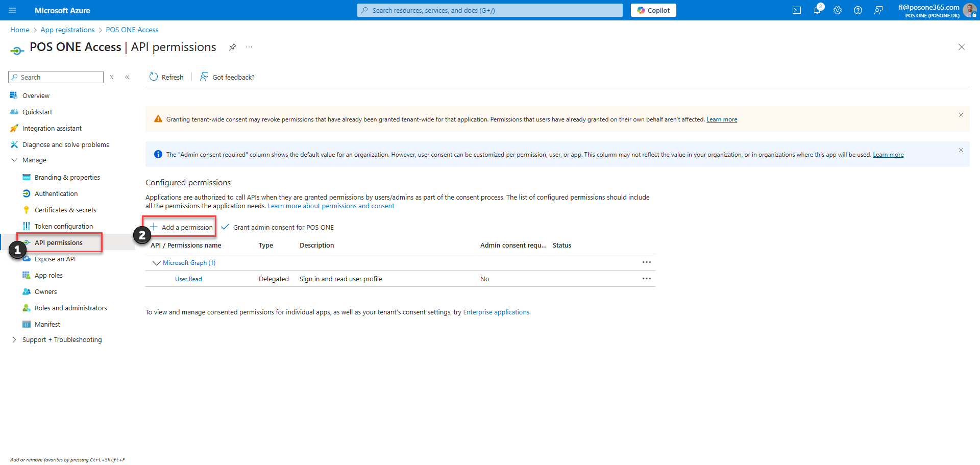Dismiss the tenant-wide consent warning banner
Image resolution: width=980 pixels, height=465 pixels.
[961, 115]
